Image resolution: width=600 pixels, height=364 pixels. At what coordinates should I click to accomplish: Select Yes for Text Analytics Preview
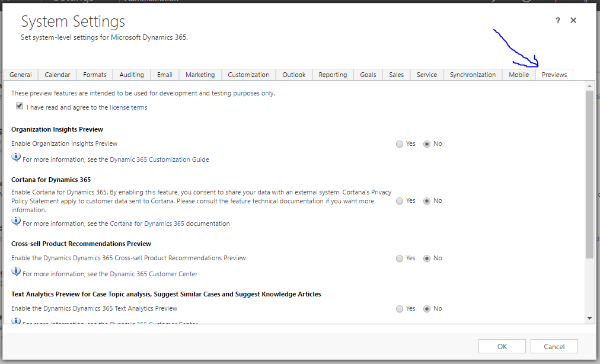point(400,309)
